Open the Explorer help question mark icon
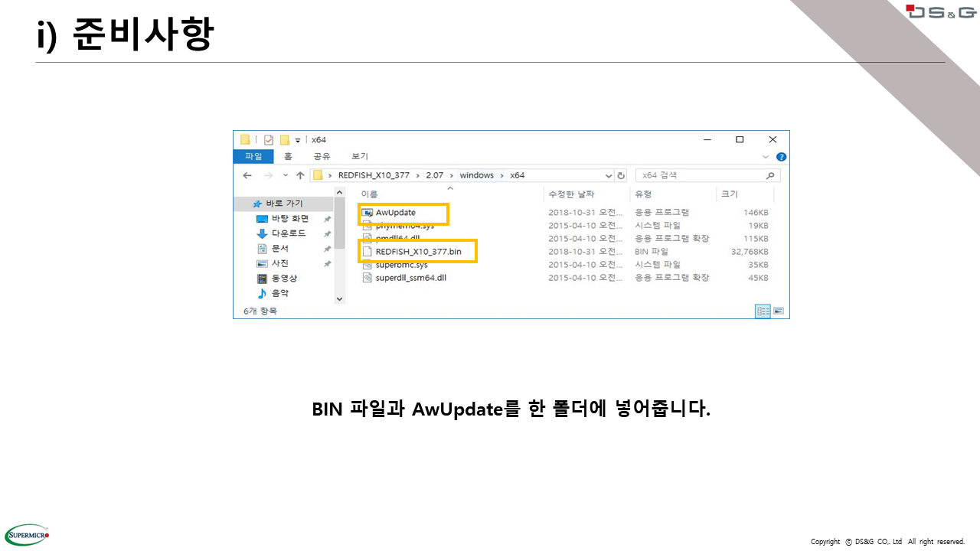Viewport: 980px width, 551px height. pyautogui.click(x=781, y=157)
